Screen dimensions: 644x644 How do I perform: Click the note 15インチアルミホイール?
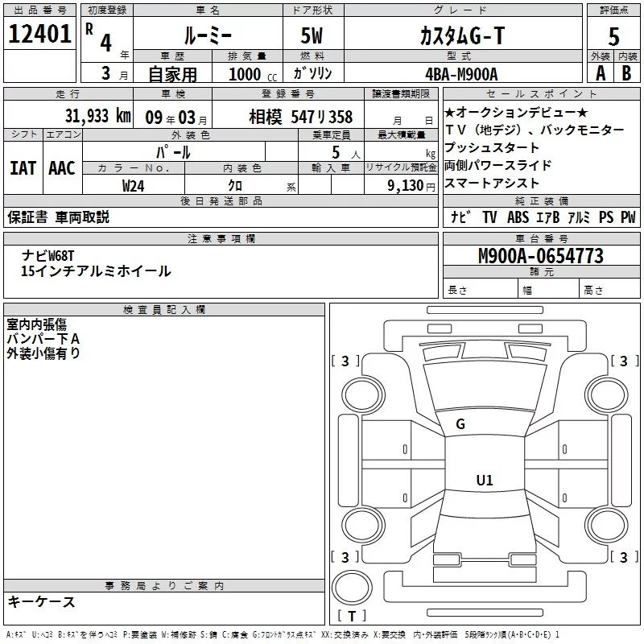(96, 270)
